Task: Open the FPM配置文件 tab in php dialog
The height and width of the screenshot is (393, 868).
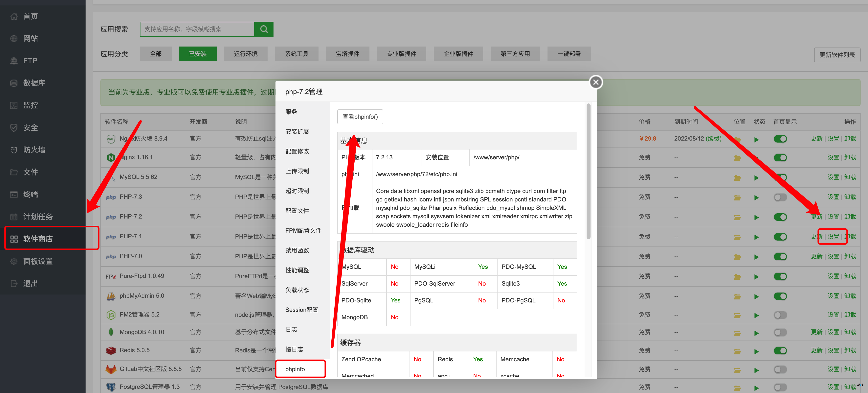Action: [303, 230]
